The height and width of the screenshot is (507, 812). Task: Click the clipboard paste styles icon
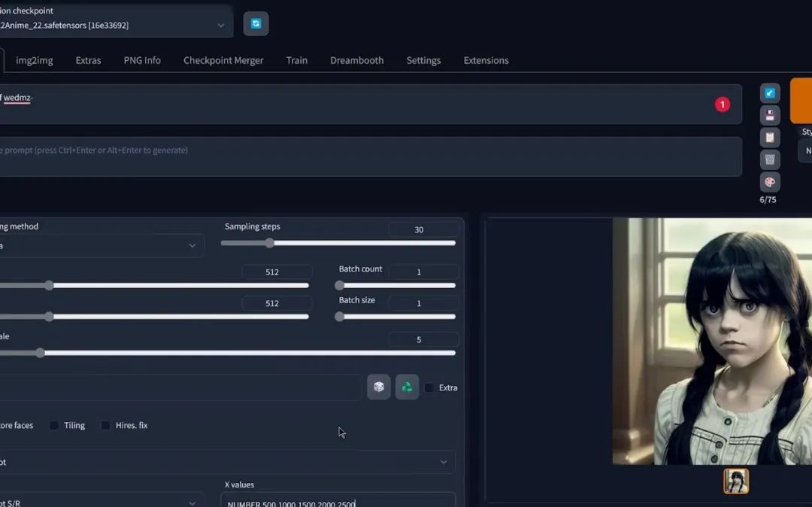769,138
